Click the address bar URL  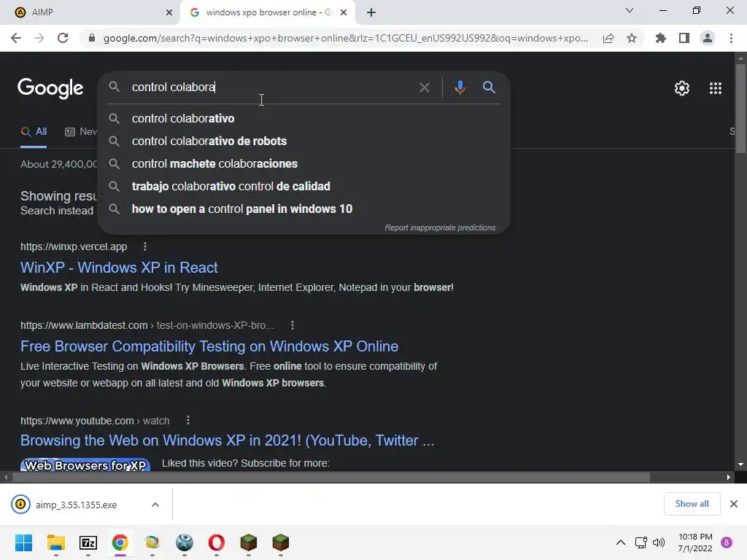(345, 38)
